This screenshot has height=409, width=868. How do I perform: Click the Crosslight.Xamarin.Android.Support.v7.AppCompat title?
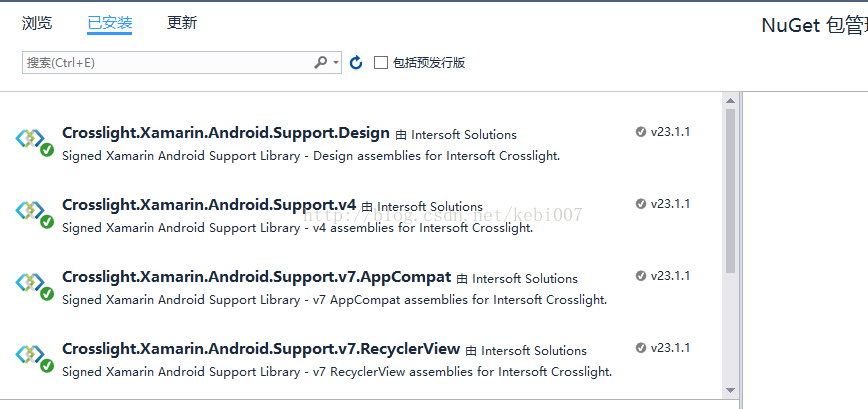(x=257, y=277)
